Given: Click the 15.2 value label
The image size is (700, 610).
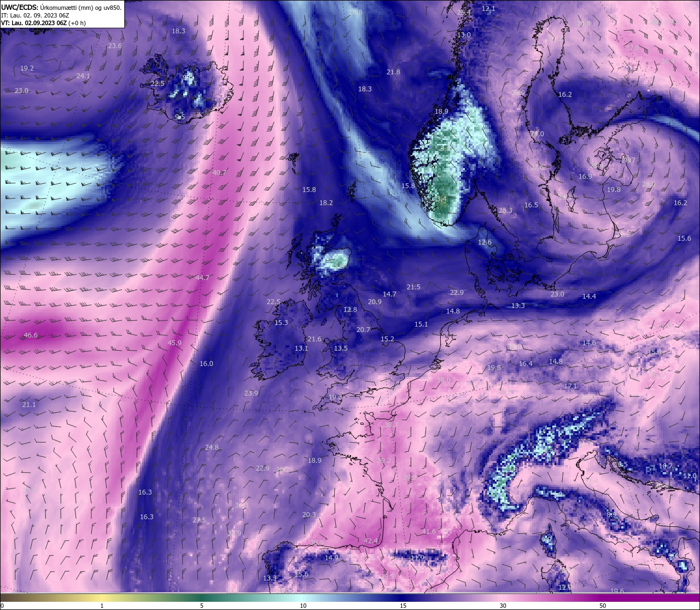Looking at the screenshot, I should [387, 339].
